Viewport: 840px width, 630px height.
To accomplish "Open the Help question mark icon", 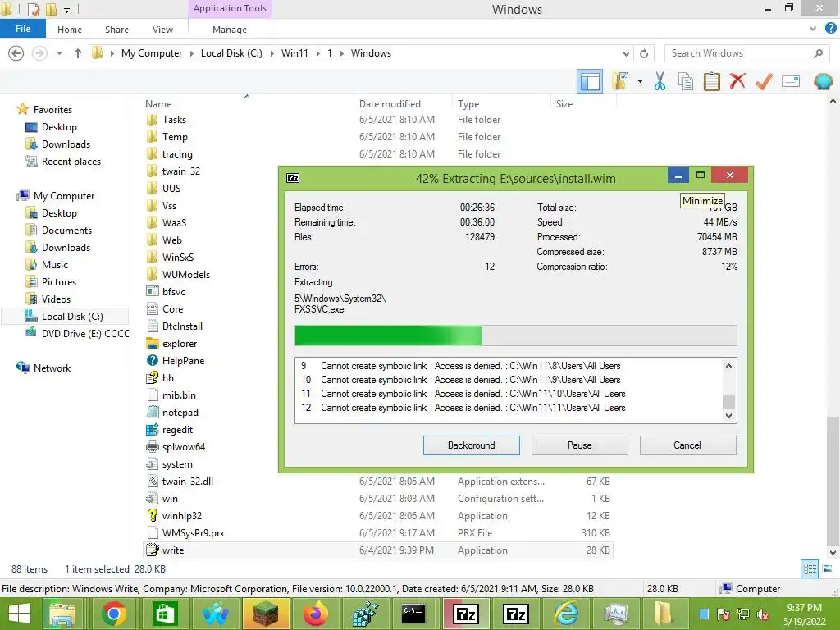I will [831, 29].
